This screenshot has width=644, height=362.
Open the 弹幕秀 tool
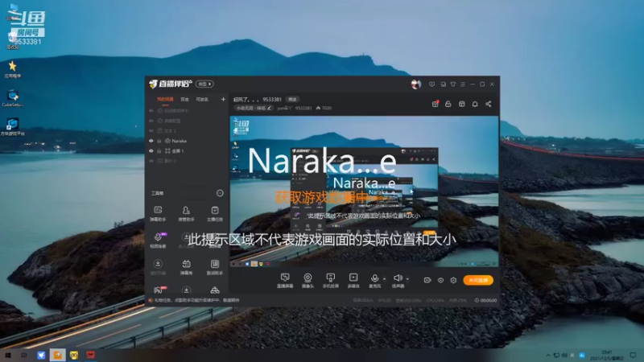coord(186,267)
